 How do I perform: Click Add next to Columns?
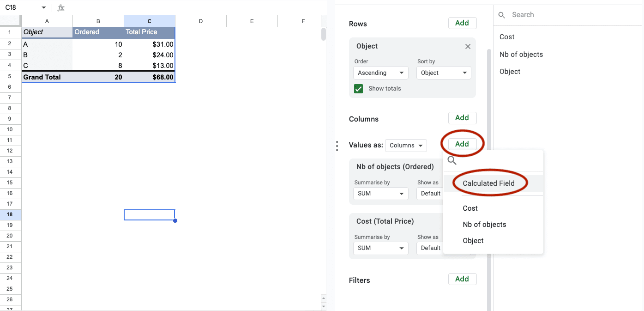[462, 118]
